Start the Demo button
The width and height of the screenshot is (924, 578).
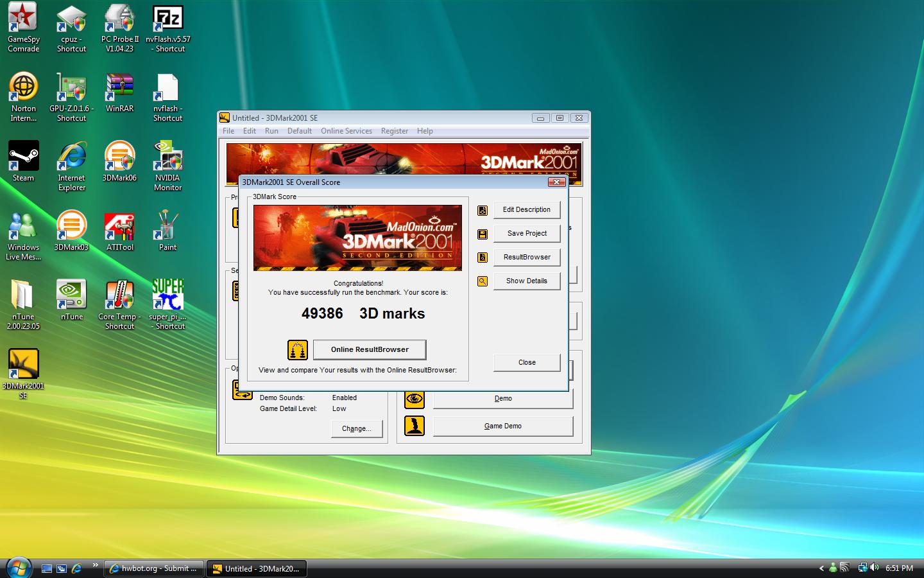pos(503,399)
